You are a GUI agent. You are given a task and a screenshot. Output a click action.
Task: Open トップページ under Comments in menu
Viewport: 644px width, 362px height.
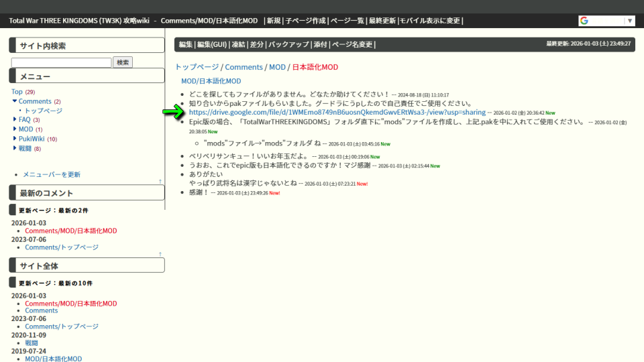click(x=44, y=111)
